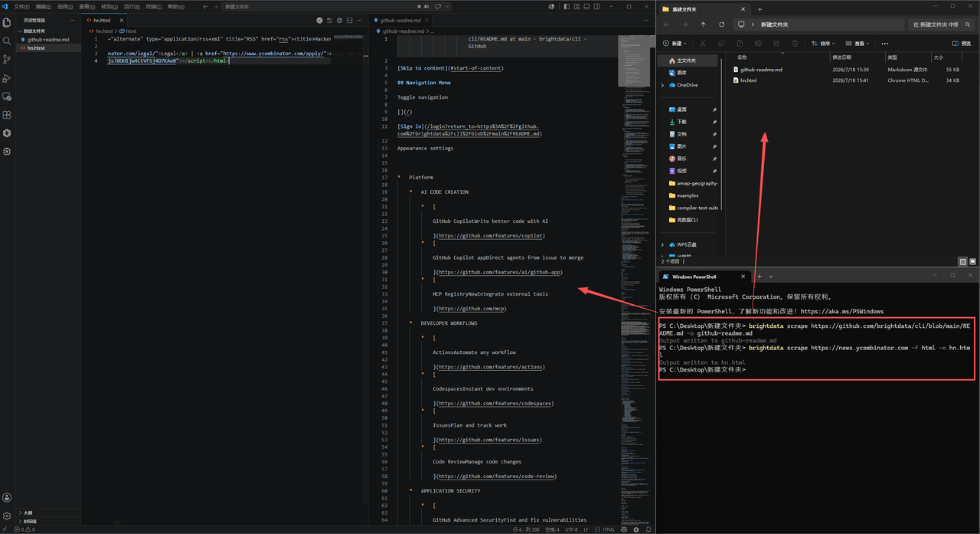Open the Manage gear in VS Code activity bar
Viewport: 980px width, 534px height.
7,516
